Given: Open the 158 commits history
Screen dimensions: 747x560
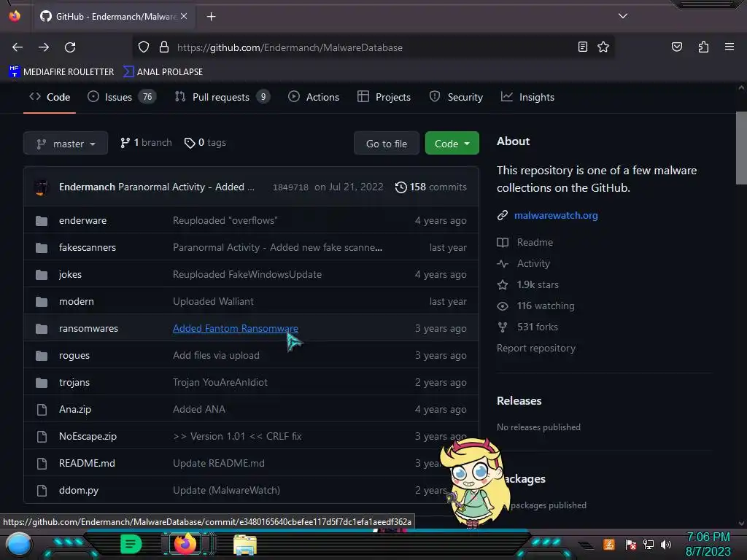Looking at the screenshot, I should pyautogui.click(x=430, y=187).
